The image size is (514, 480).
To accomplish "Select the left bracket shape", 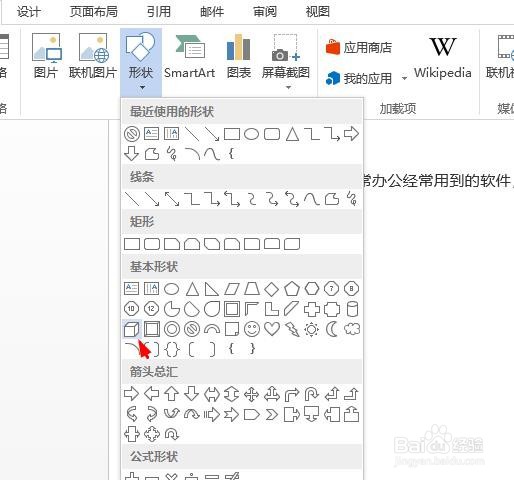I will pyautogui.click(x=192, y=349).
